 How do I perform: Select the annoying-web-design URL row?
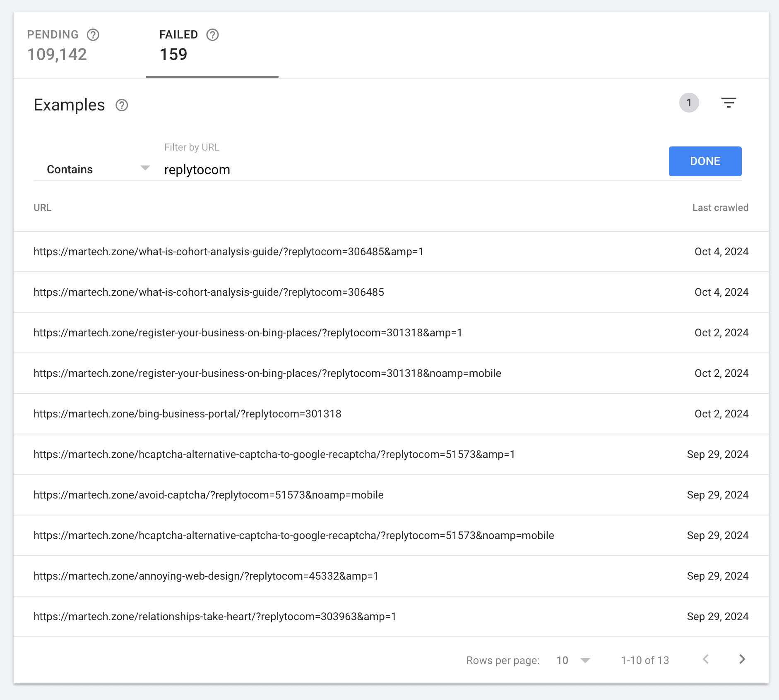coord(206,576)
